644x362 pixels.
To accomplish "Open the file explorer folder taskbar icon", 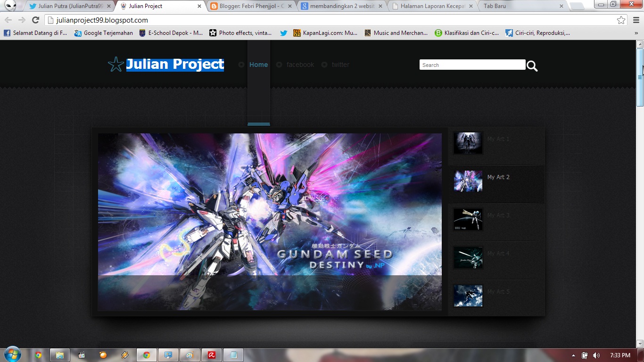I will (59, 355).
